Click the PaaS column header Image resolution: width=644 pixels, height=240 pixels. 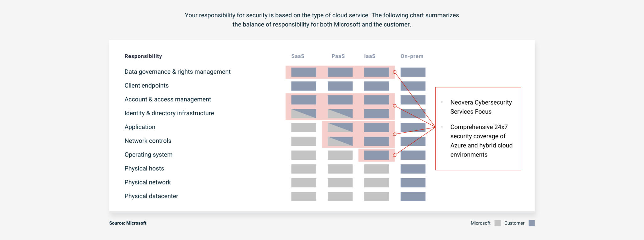(x=338, y=56)
